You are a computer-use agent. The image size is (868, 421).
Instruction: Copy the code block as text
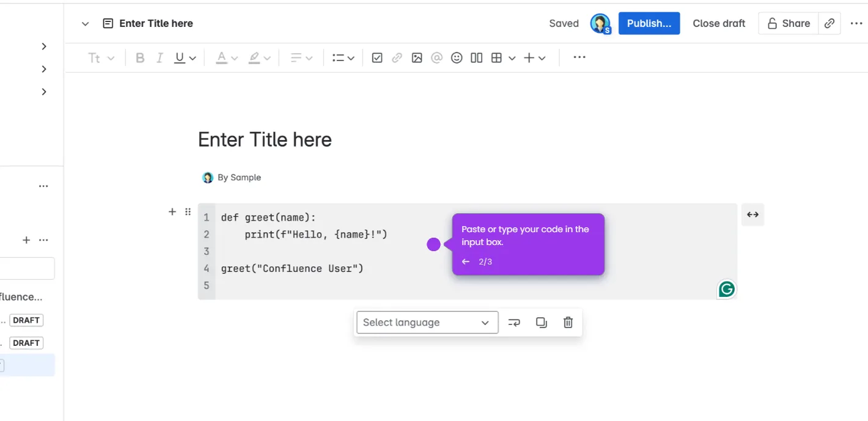(541, 323)
